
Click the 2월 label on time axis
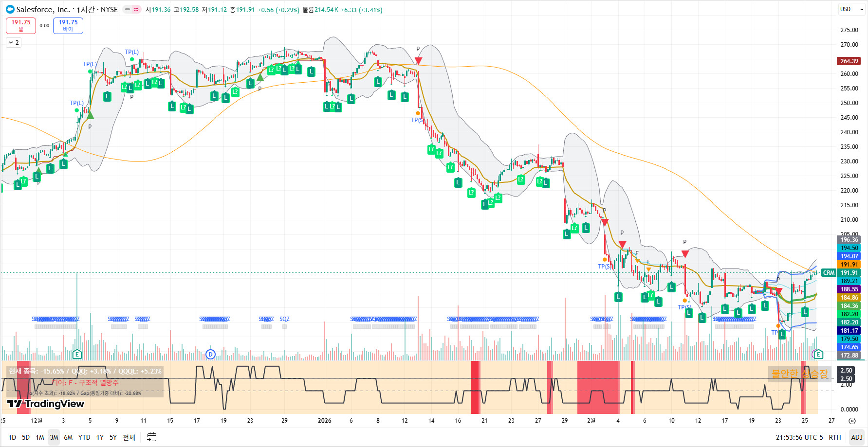(x=591, y=421)
